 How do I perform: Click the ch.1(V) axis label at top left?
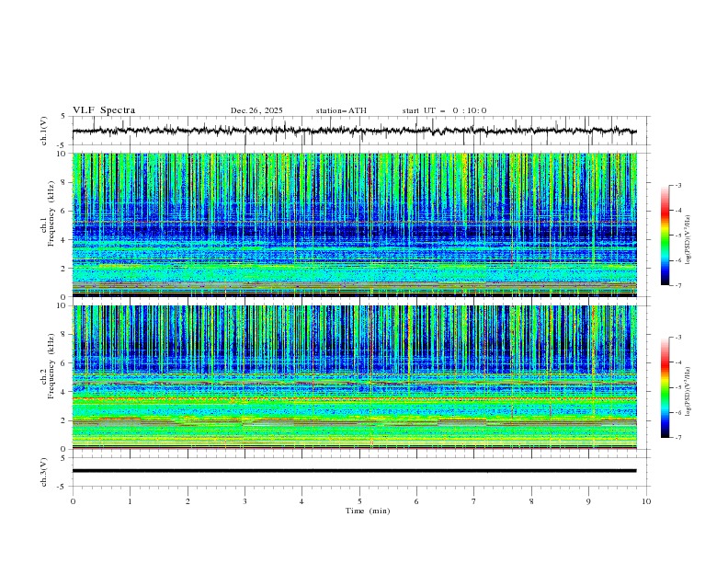click(x=44, y=131)
